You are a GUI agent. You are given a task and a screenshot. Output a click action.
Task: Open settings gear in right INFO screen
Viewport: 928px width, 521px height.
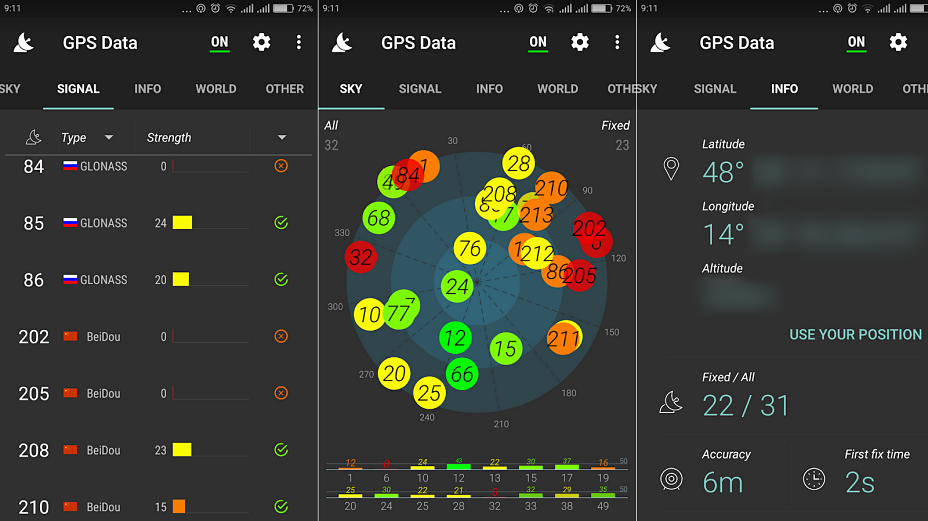(898, 42)
